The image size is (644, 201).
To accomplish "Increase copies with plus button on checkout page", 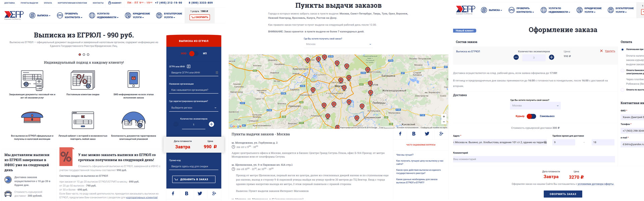I will (x=551, y=57).
